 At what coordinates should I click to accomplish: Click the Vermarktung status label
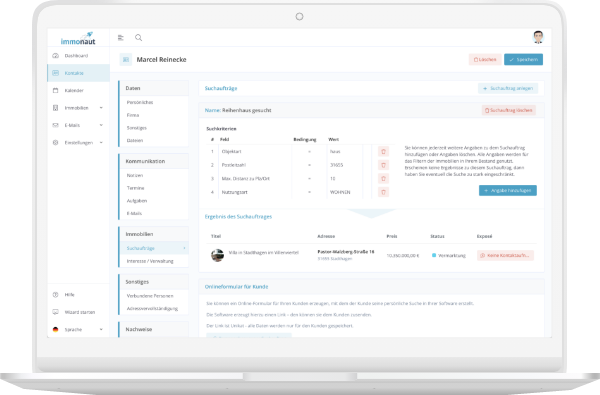pos(452,255)
